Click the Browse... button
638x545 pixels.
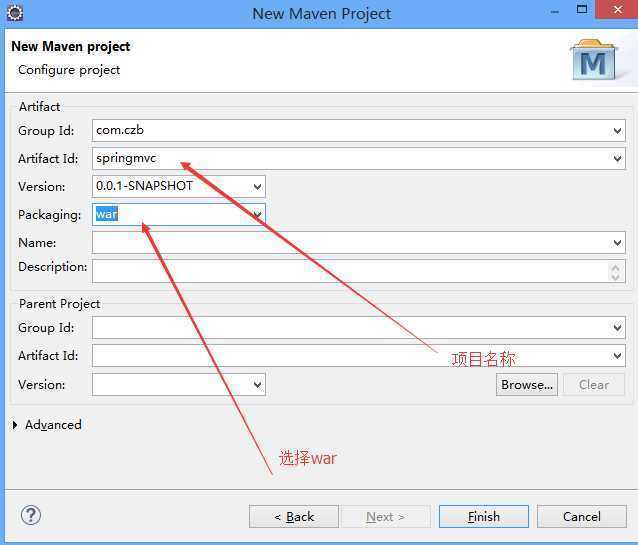pos(527,385)
